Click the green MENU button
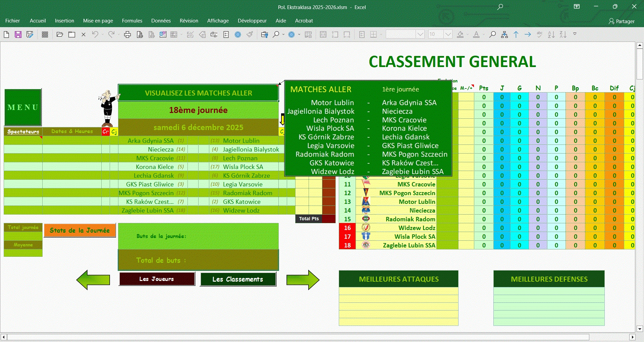Image resolution: width=644 pixels, height=342 pixels. 23,107
